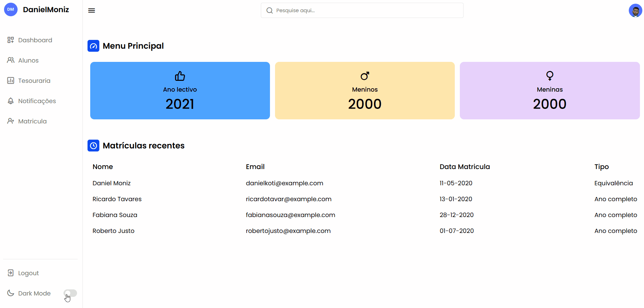Click email fabianasouza@example.com
This screenshot has height=308, width=644.
click(x=291, y=215)
